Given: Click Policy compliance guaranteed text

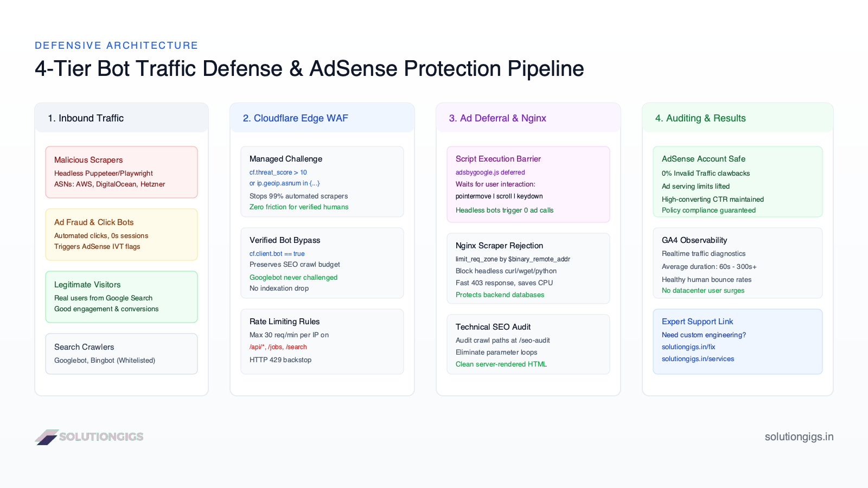Looking at the screenshot, I should (x=709, y=210).
